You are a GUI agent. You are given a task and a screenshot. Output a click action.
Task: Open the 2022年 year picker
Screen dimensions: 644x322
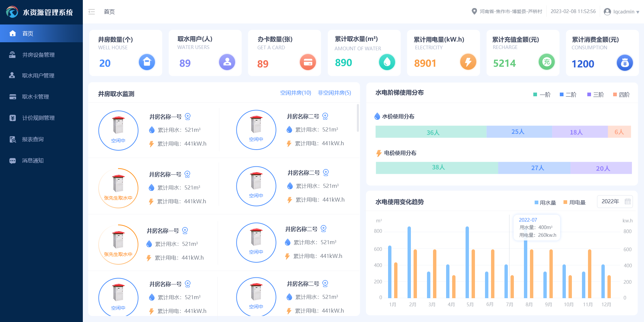615,202
